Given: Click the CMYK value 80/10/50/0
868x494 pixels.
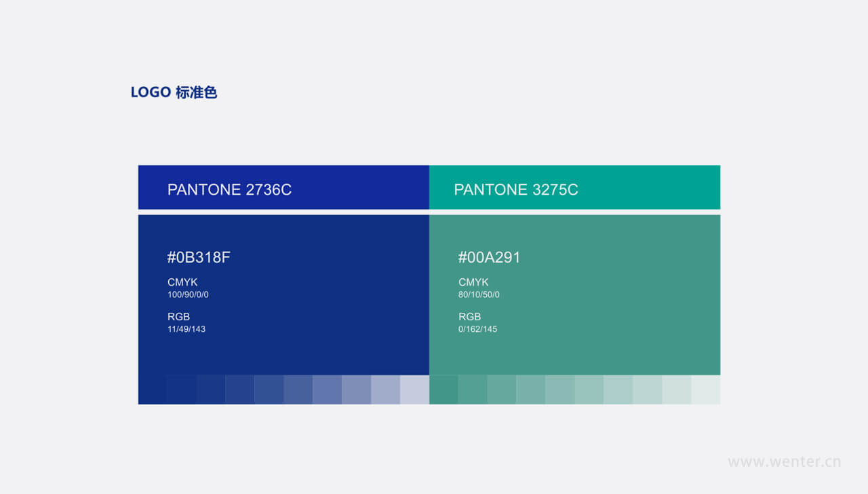Looking at the screenshot, I should 479,295.
